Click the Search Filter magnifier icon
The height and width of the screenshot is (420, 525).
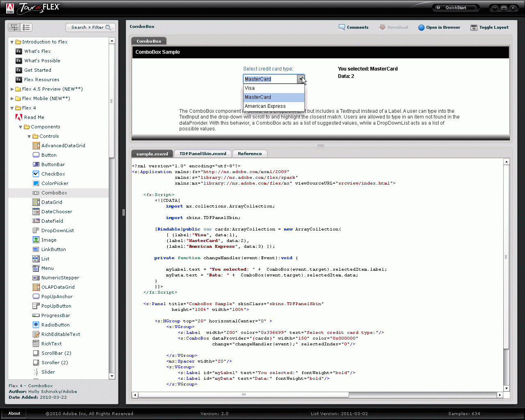108,27
